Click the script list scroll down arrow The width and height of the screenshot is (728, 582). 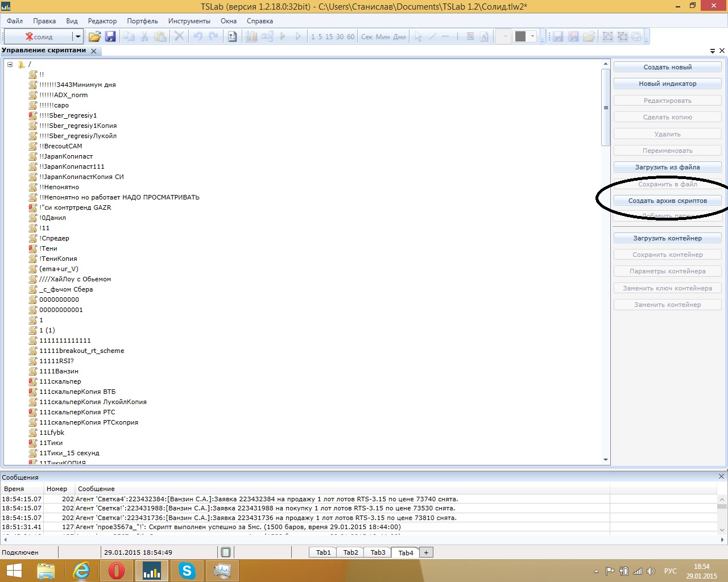click(x=605, y=460)
